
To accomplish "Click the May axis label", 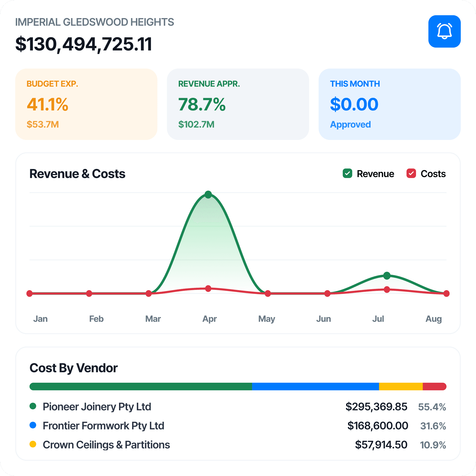I will [267, 319].
